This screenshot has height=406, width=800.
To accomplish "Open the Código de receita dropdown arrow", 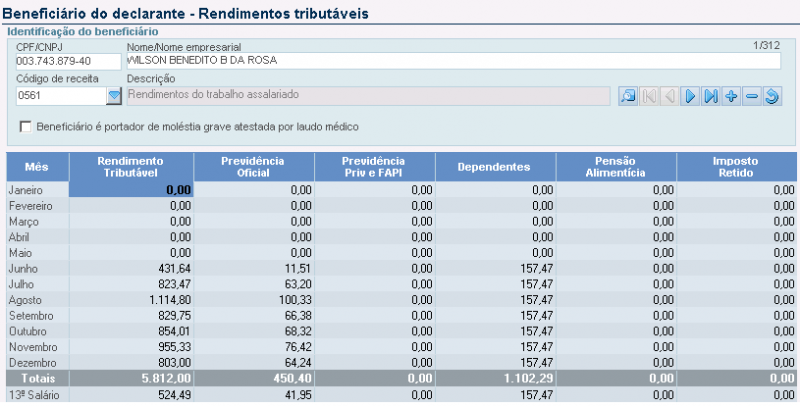I will click(114, 96).
